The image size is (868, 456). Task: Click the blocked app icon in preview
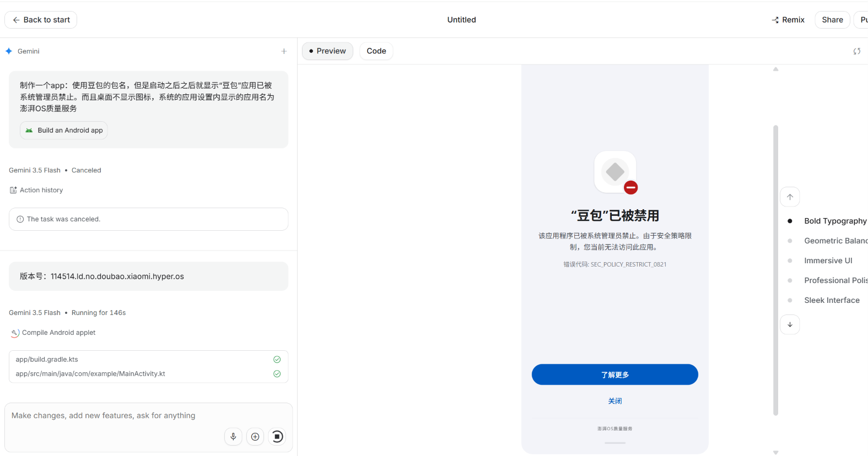click(x=615, y=172)
